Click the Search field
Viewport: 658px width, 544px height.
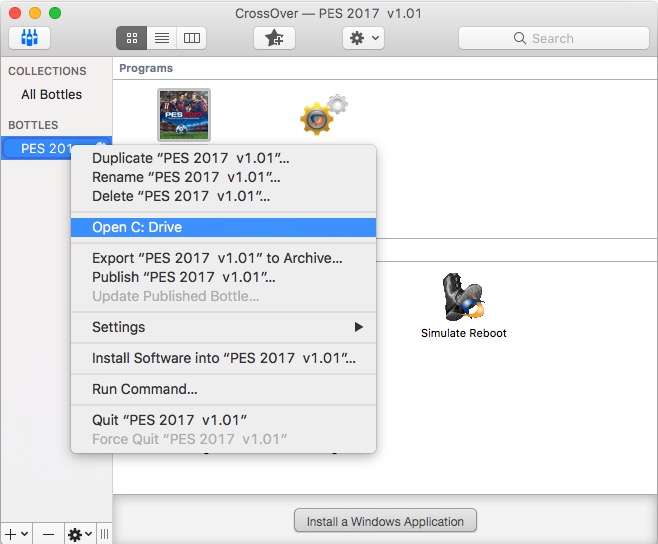pos(552,38)
